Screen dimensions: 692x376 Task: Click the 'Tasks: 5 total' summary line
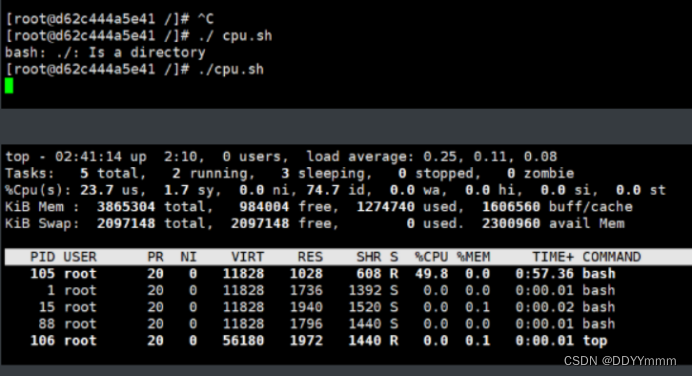(x=290, y=173)
